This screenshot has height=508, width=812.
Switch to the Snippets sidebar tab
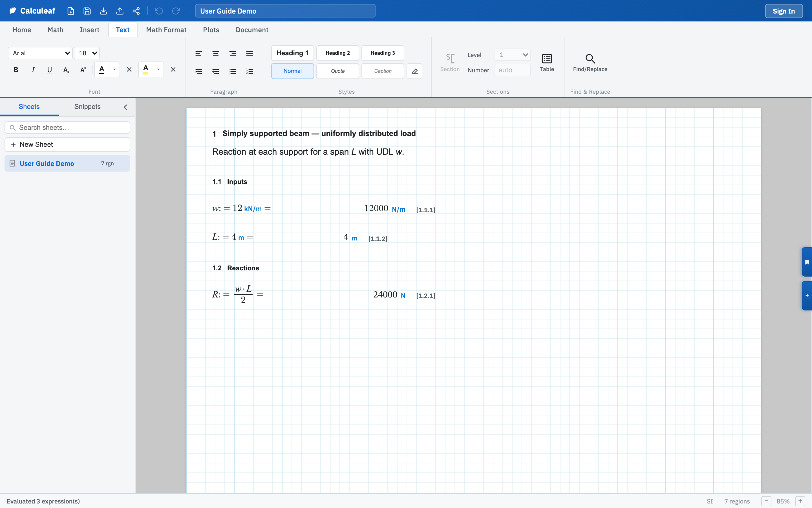(87, 106)
